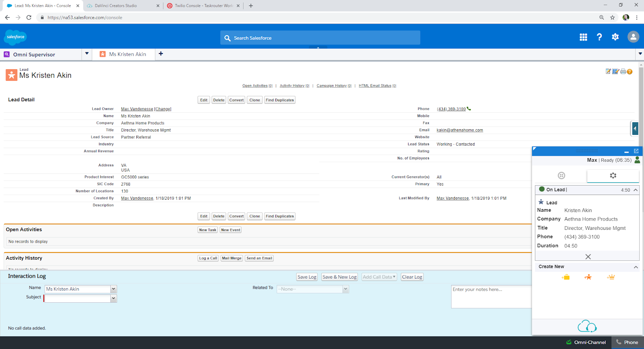Open the HTML Email Status link
This screenshot has width=644, height=349.
click(x=378, y=86)
